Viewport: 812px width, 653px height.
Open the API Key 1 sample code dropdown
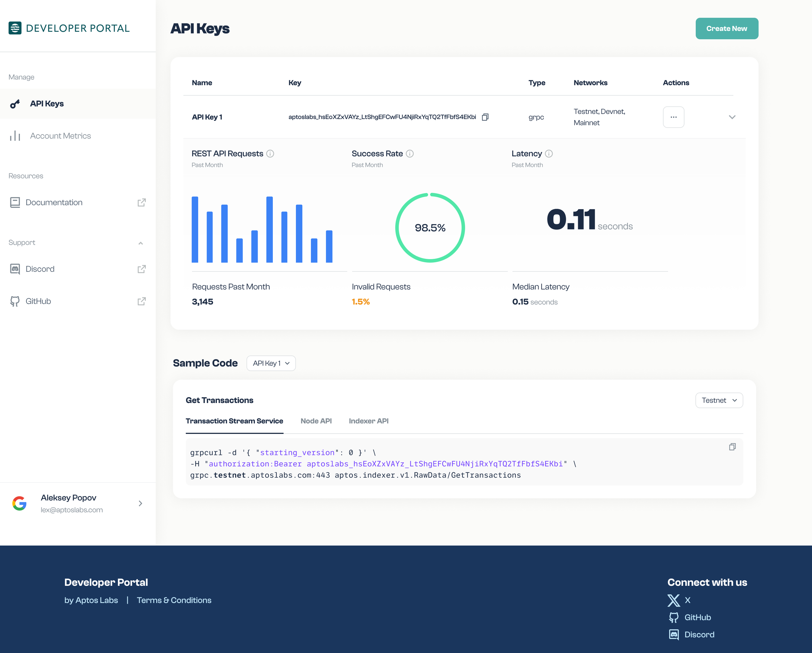(x=271, y=363)
